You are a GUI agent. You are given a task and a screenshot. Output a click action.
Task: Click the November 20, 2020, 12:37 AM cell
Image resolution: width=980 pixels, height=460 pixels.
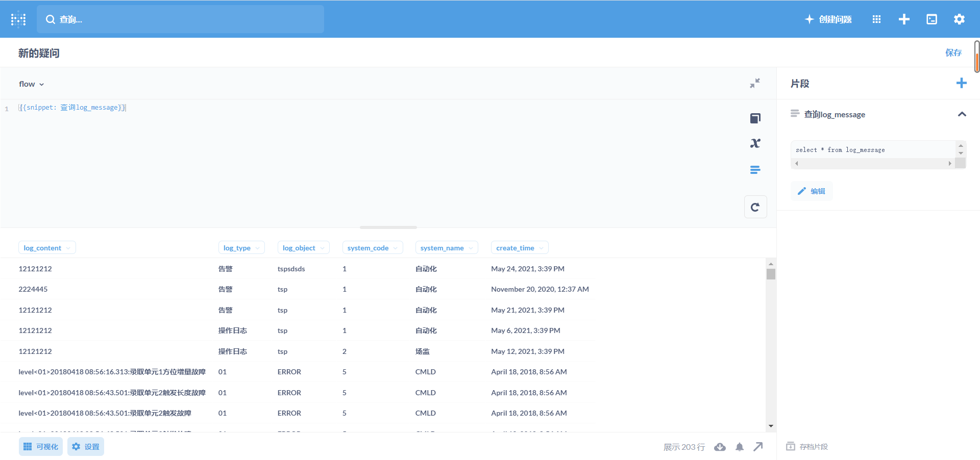click(540, 289)
